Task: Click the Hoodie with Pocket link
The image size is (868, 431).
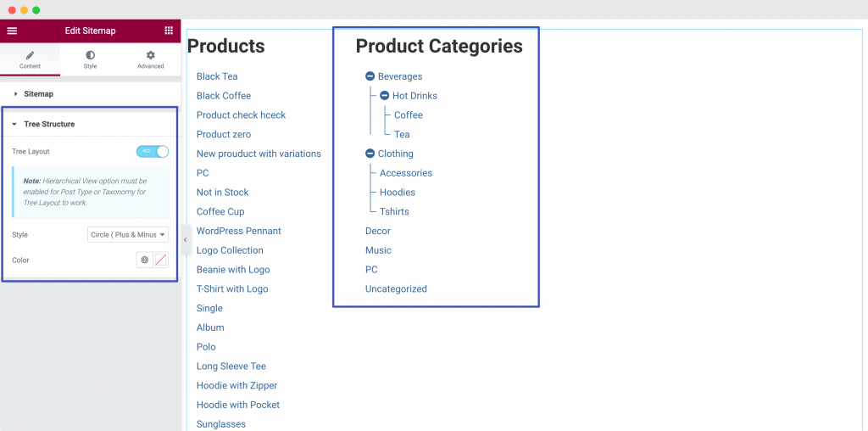Action: tap(238, 405)
